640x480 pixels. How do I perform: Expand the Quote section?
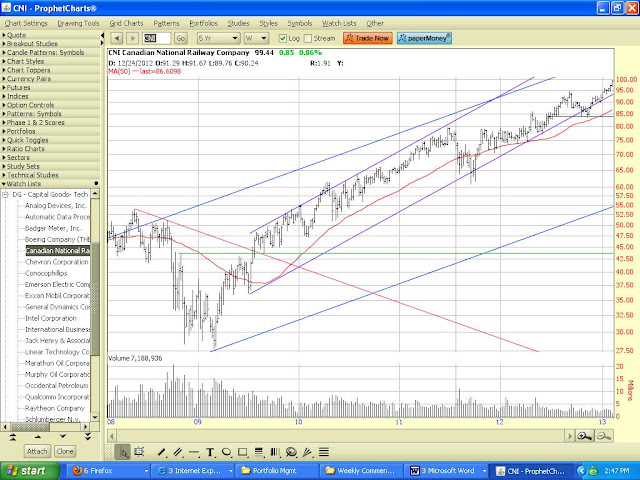50,35
